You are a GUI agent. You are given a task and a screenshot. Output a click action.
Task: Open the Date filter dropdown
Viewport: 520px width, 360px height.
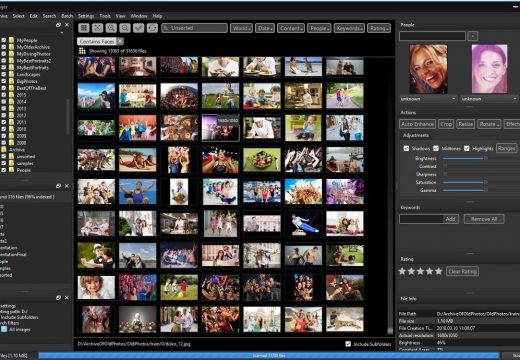click(265, 28)
